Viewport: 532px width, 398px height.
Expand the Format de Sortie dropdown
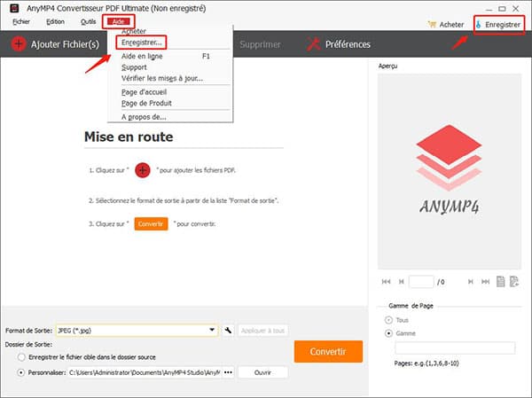tap(213, 331)
